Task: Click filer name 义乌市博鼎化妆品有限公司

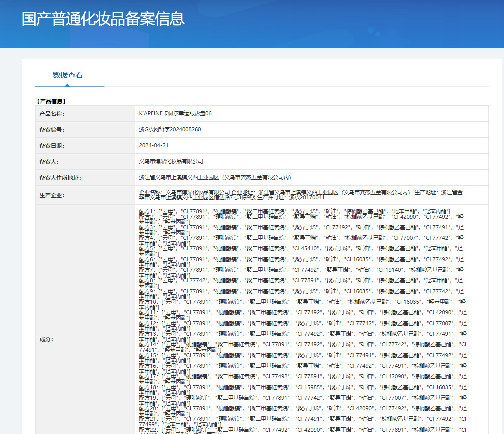Action: pos(171,162)
